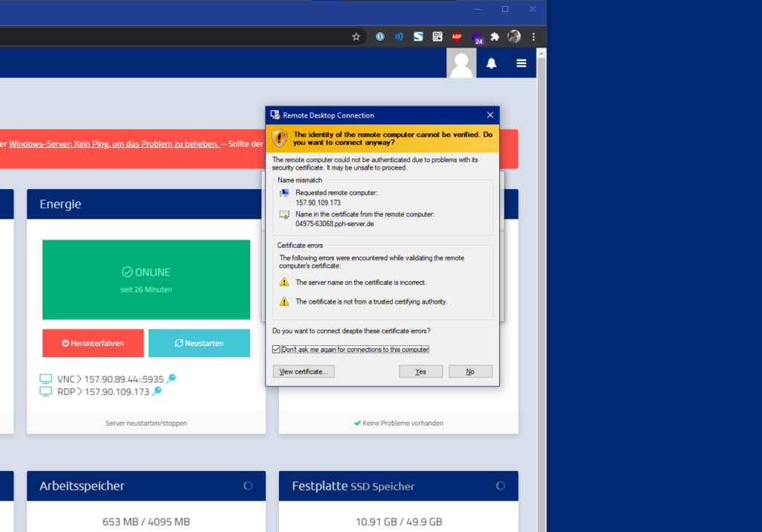Click the yellow security shield warning icon
This screenshot has height=532, width=762.
click(280, 138)
